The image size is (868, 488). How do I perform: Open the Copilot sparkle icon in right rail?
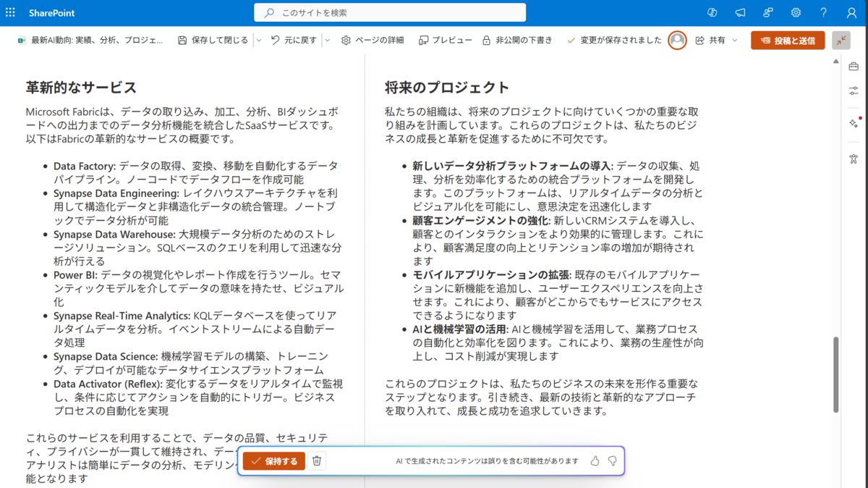pos(854,123)
